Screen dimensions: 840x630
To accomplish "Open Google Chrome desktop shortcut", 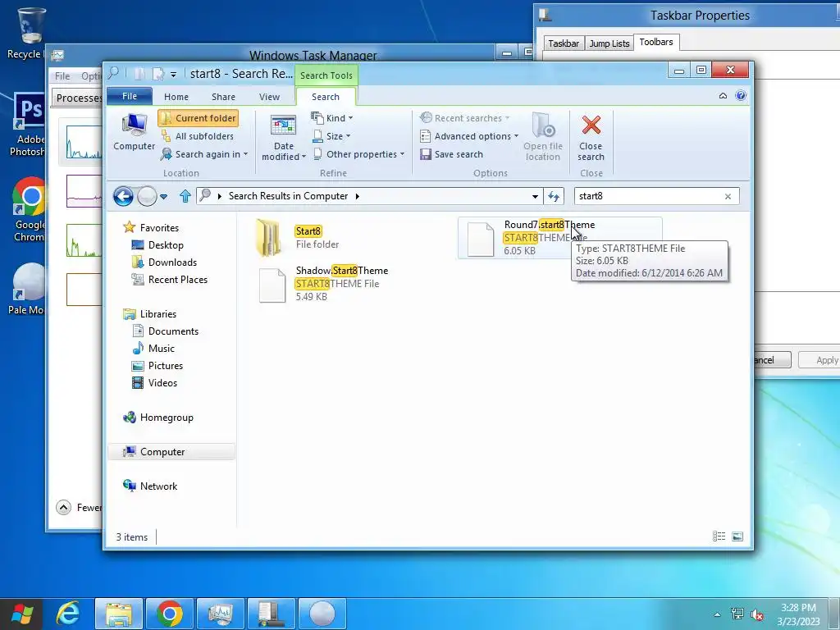I will (28, 209).
